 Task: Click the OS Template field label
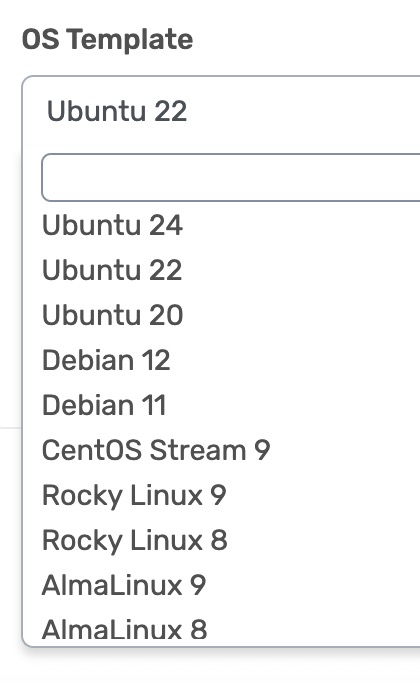click(107, 39)
